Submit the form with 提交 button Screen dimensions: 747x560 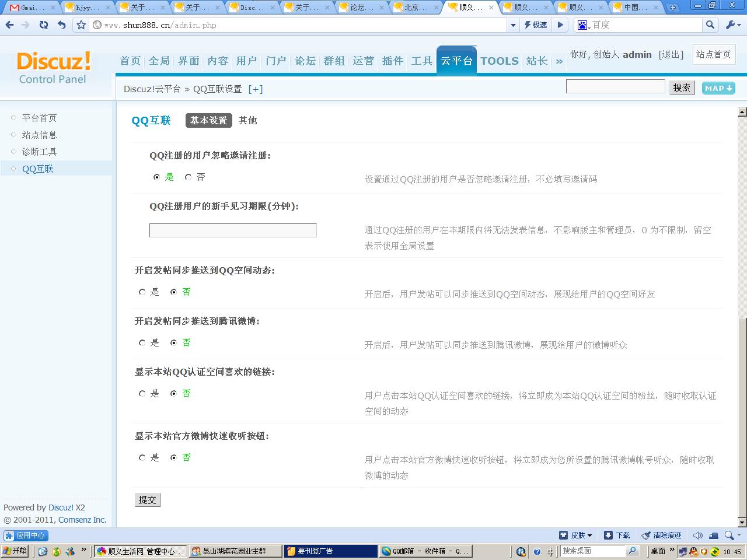coord(147,500)
